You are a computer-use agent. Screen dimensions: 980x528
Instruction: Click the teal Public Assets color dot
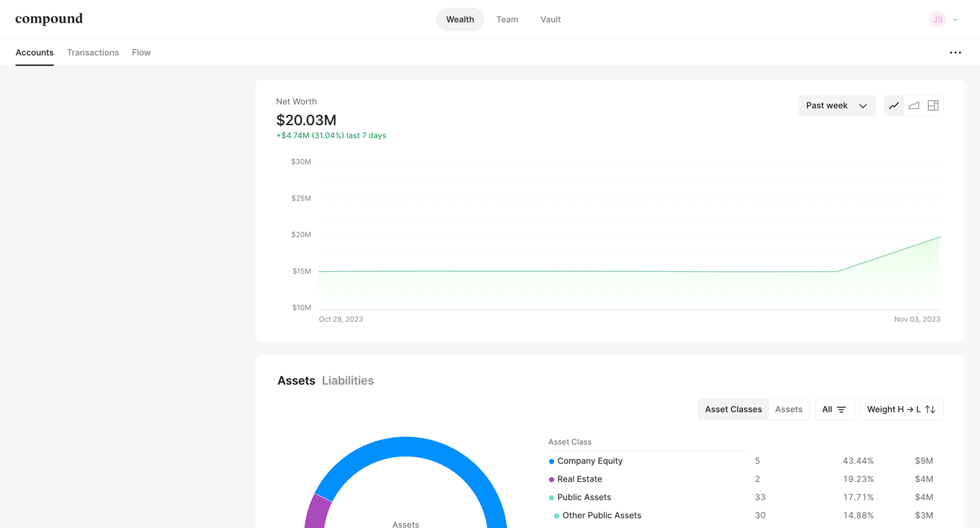552,498
